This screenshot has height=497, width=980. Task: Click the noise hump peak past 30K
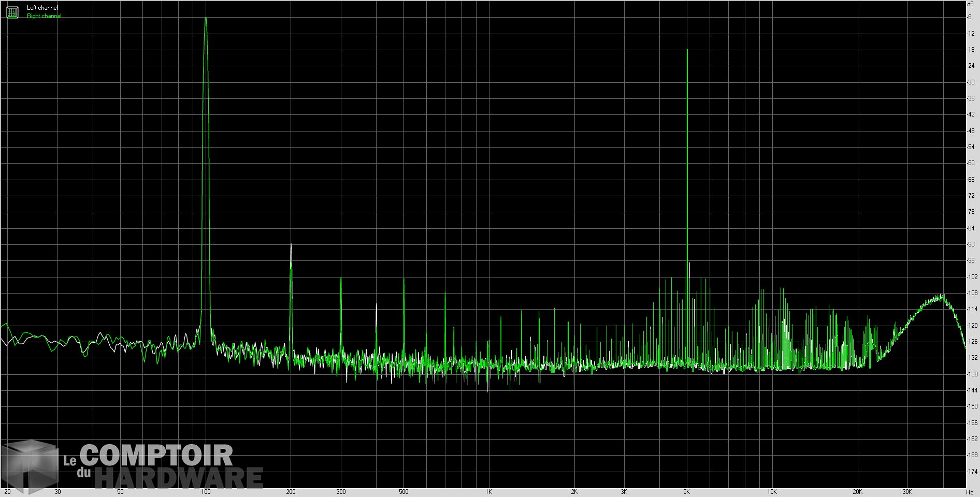coord(940,297)
